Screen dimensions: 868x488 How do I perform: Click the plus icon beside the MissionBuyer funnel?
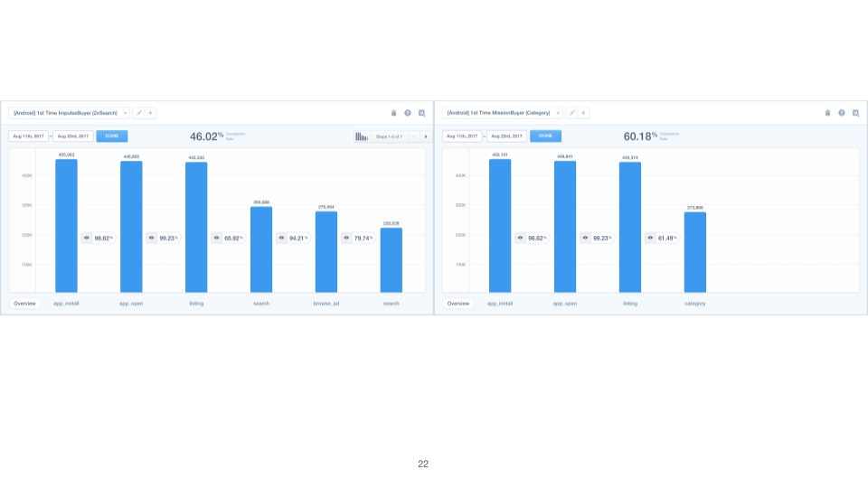coord(584,113)
